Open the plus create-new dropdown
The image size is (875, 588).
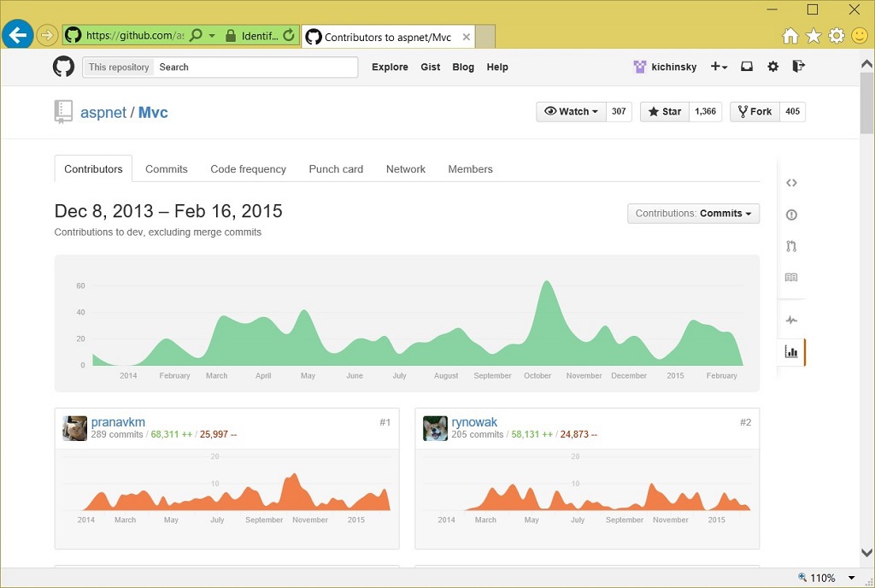coord(719,67)
